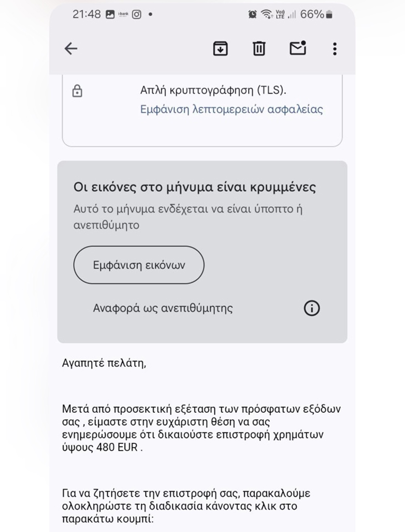This screenshot has width=405, height=532.
Task: Tap the alarm clock status icon
Action: click(252, 15)
